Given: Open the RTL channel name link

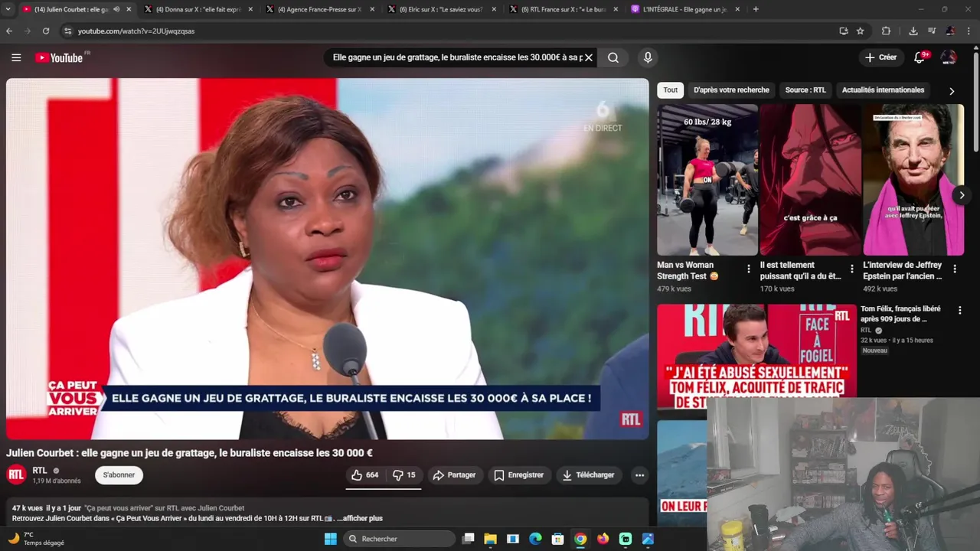Looking at the screenshot, I should [x=40, y=471].
